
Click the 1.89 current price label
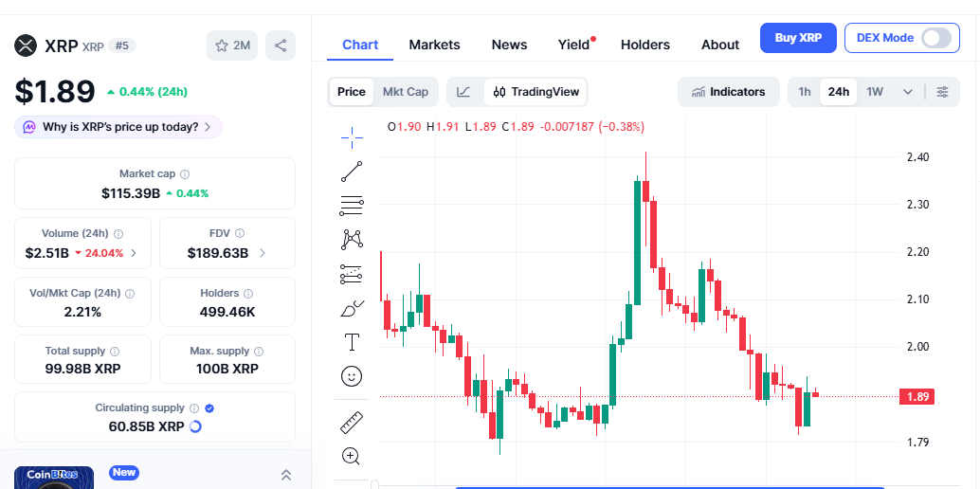point(917,396)
